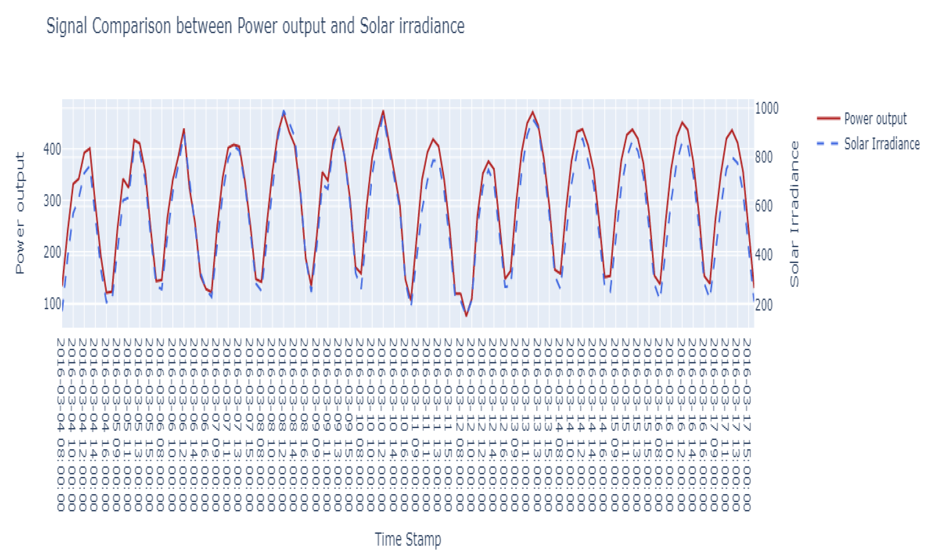Click the lowest trough of the Power output line
This screenshot has height=560, width=931.
[x=467, y=316]
